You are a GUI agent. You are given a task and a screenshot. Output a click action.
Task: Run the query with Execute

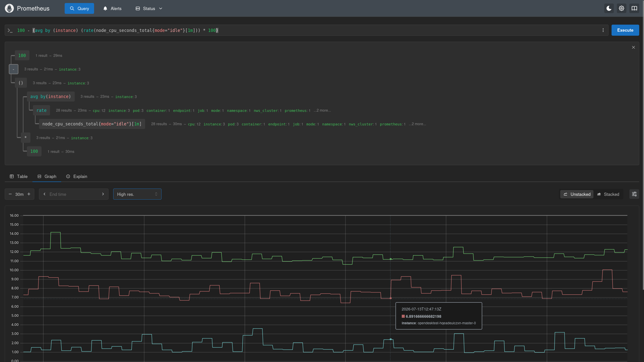click(625, 30)
